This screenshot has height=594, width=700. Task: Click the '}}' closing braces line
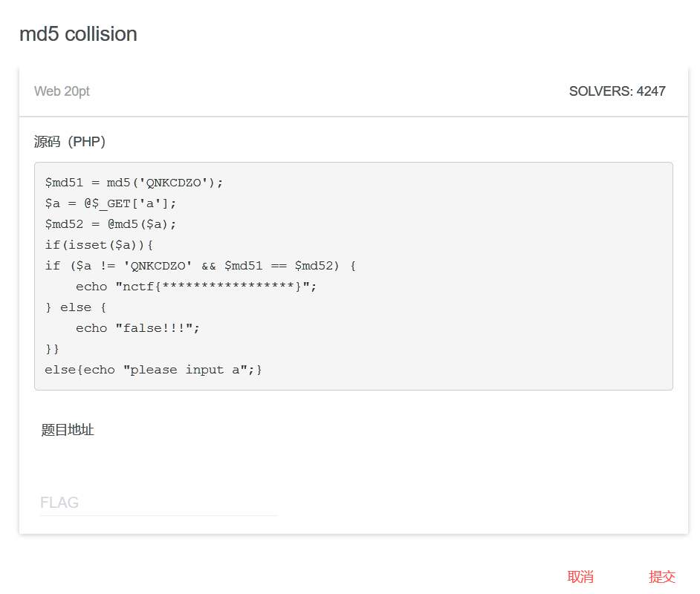tap(52, 349)
